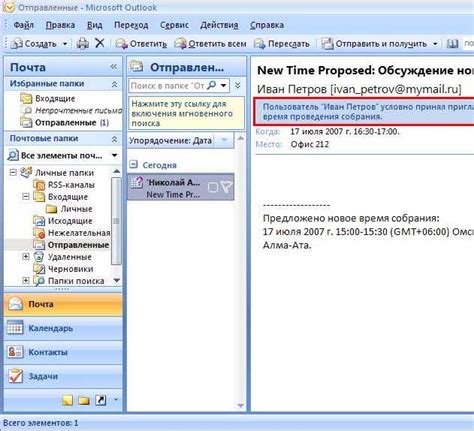
Task: Open the Правка menu
Action: click(x=60, y=25)
